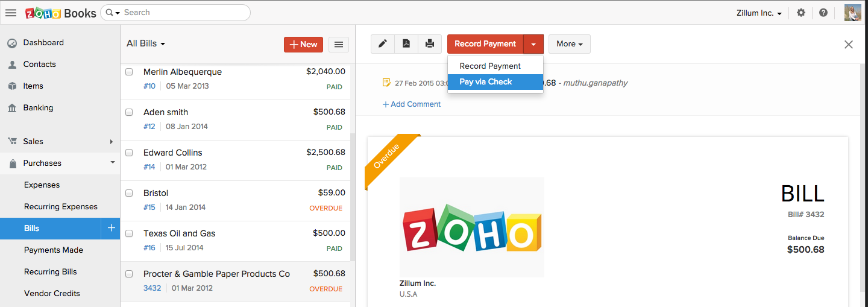The image size is (868, 307).
Task: Click in the Search input field
Action: [x=181, y=13]
